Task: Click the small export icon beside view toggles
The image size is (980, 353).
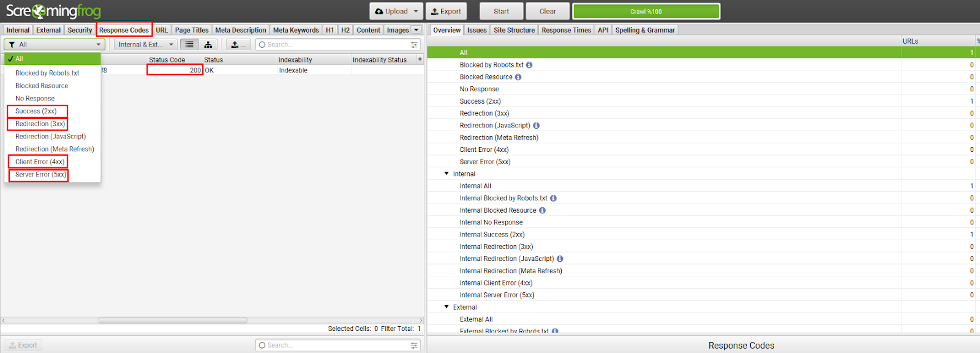Action: [238, 45]
